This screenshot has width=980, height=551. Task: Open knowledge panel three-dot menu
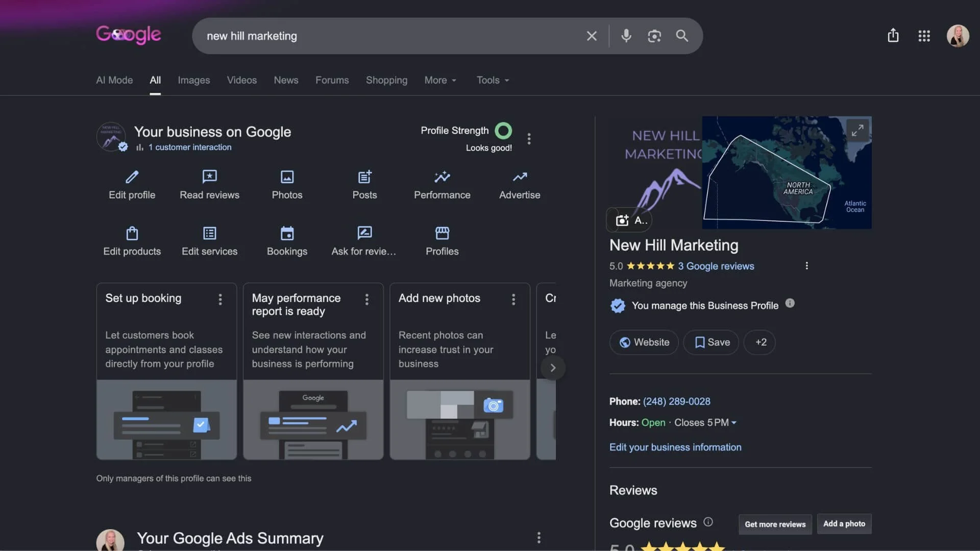(x=806, y=266)
